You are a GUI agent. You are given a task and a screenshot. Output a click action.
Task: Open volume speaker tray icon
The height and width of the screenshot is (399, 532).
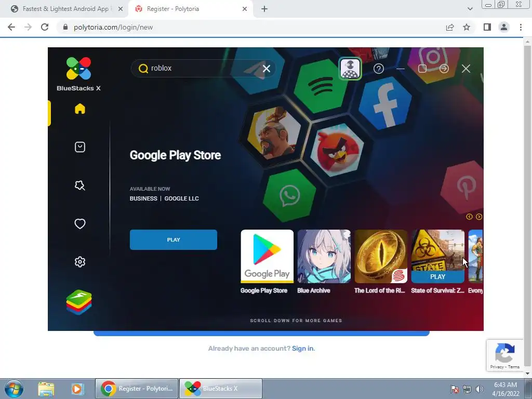[x=479, y=389]
